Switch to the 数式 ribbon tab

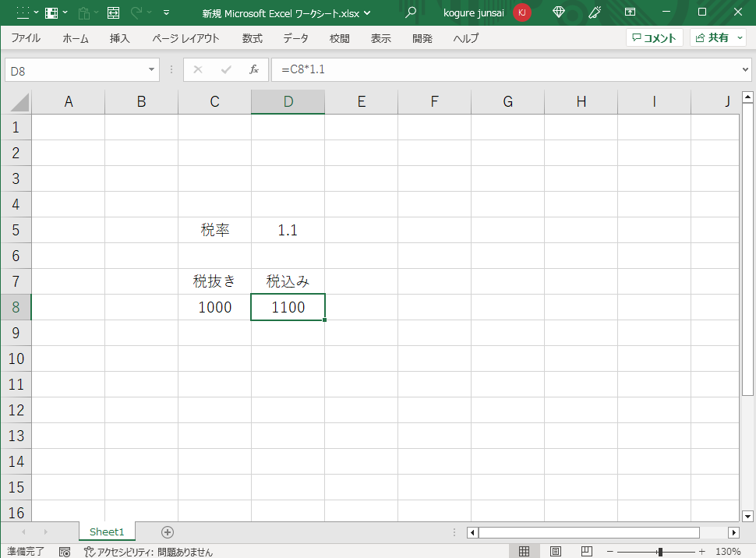pyautogui.click(x=253, y=38)
